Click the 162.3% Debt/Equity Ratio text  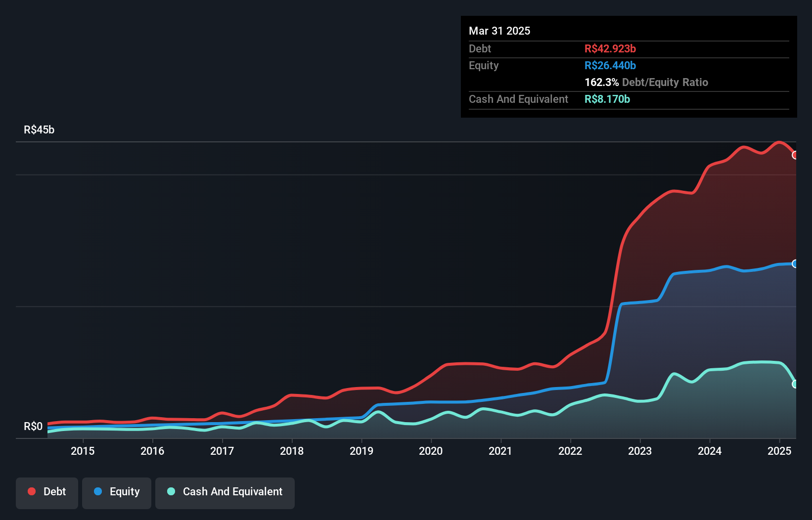(x=646, y=82)
